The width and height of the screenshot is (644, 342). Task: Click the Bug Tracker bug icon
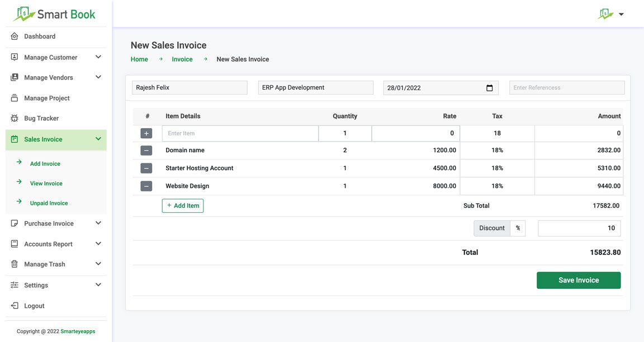pyautogui.click(x=15, y=119)
